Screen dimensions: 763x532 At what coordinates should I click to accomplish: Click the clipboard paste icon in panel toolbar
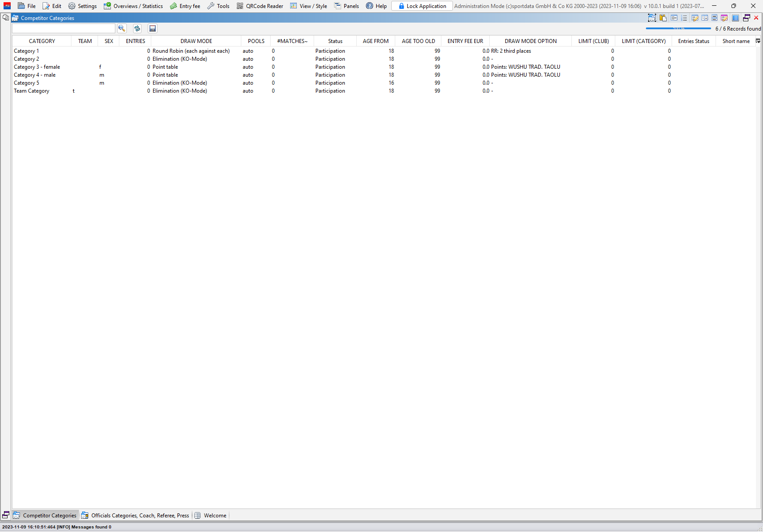663,18
